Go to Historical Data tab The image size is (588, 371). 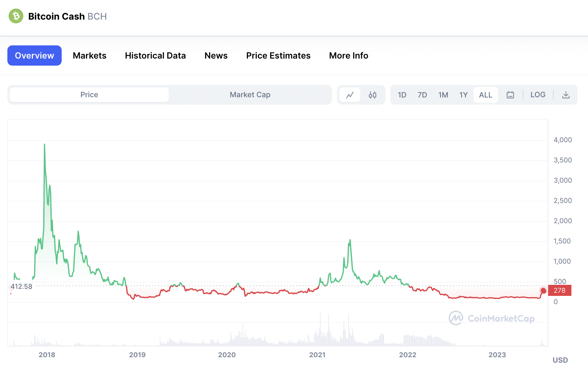[x=155, y=55]
